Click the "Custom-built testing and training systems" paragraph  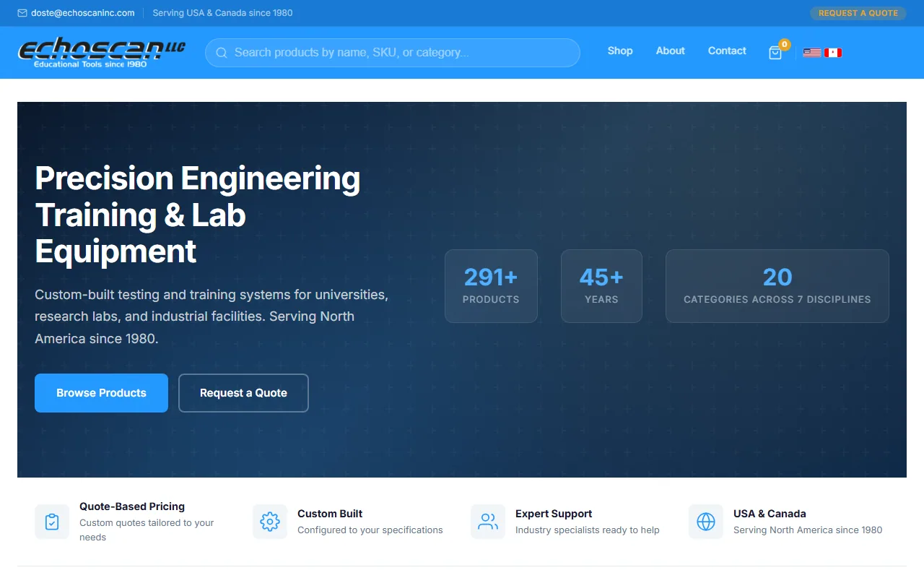point(212,316)
